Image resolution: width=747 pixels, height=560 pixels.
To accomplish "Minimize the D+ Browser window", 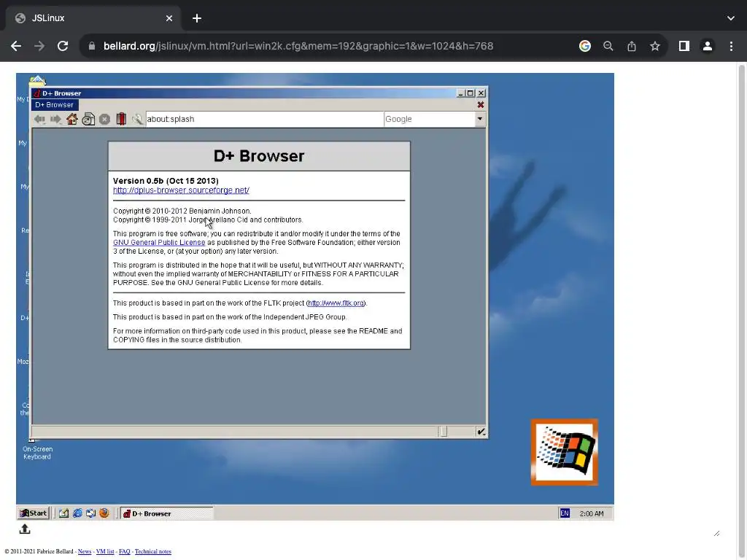I will tap(460, 93).
